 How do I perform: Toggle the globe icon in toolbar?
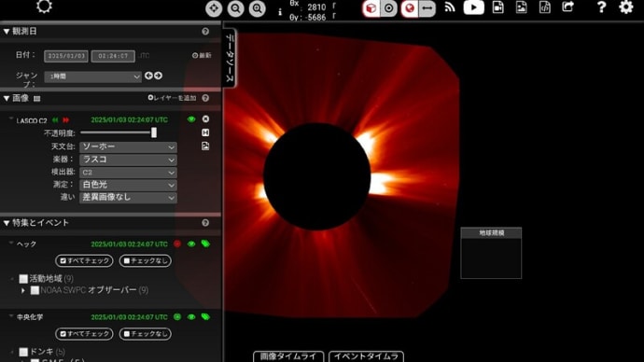pyautogui.click(x=410, y=8)
